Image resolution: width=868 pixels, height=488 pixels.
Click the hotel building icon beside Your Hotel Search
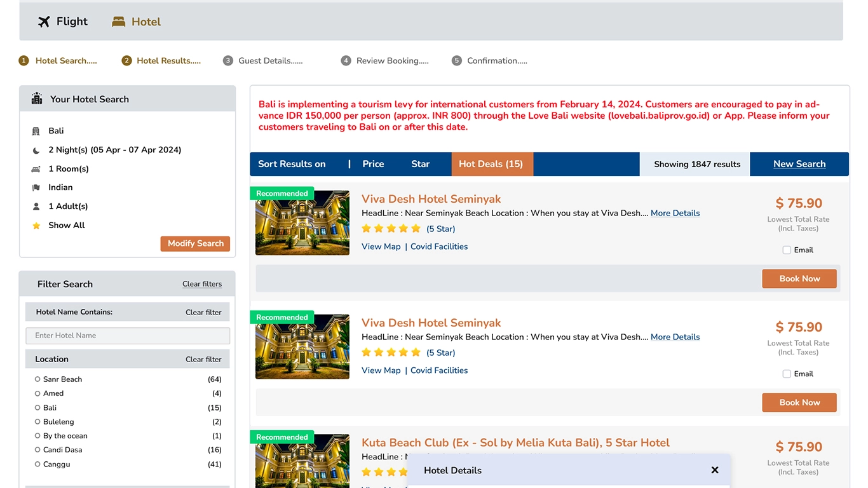[37, 98]
